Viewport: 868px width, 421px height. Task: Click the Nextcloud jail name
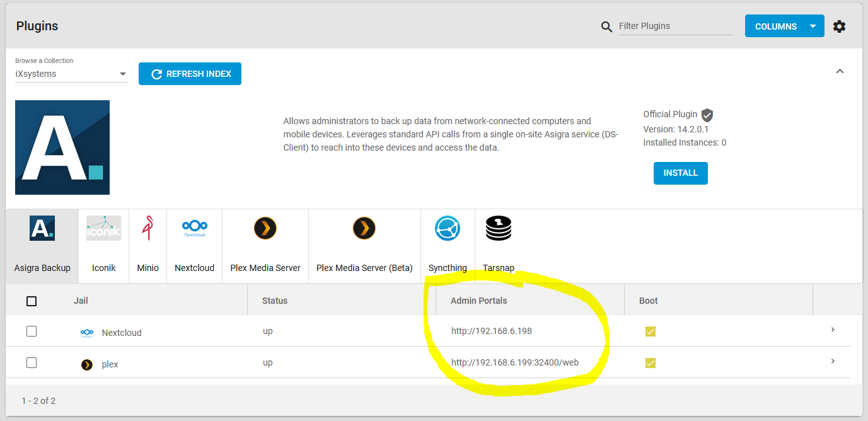122,333
